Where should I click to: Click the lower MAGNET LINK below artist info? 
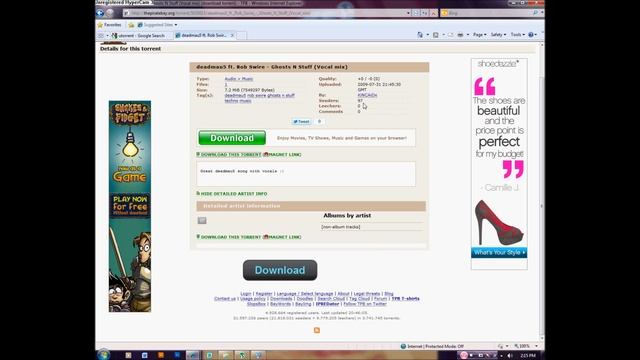tap(285, 237)
